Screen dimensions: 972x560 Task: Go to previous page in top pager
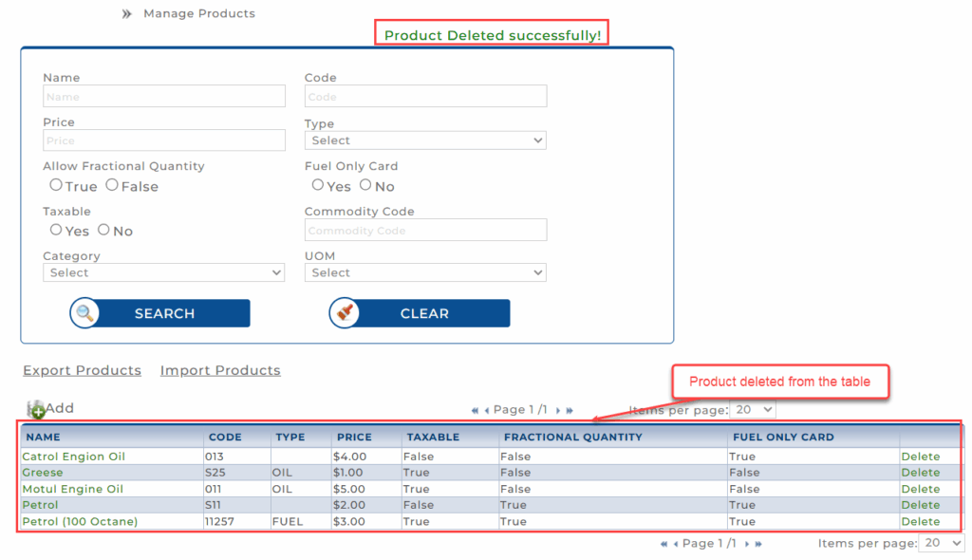pyautogui.click(x=487, y=410)
